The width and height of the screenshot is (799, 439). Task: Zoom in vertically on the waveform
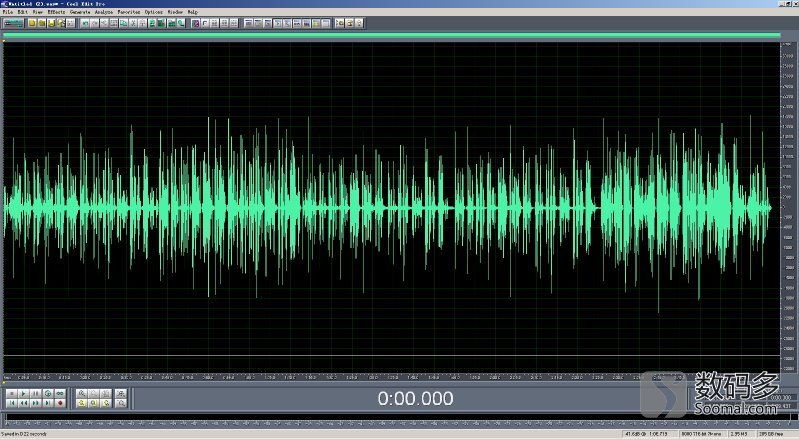click(121, 394)
